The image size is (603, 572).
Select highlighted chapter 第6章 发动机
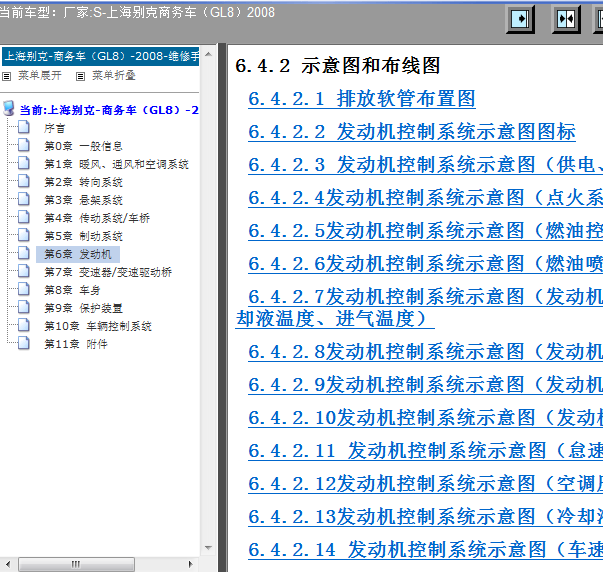coord(78,254)
